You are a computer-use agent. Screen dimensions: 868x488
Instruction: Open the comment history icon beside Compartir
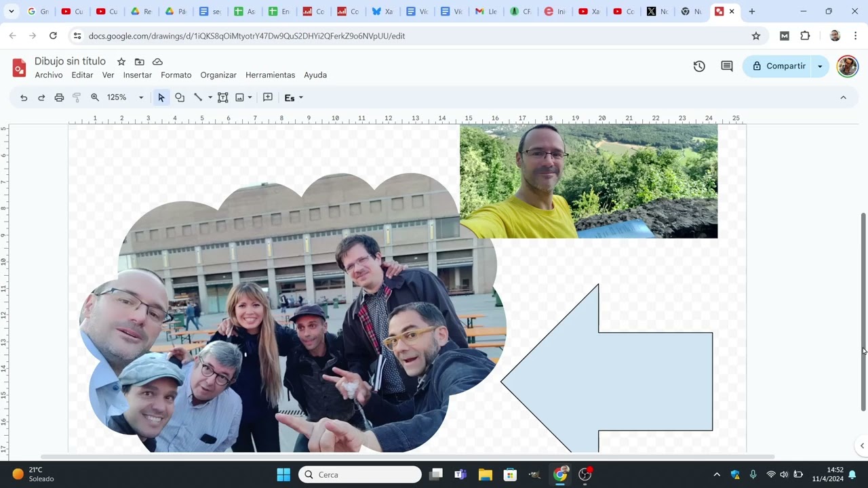click(727, 66)
